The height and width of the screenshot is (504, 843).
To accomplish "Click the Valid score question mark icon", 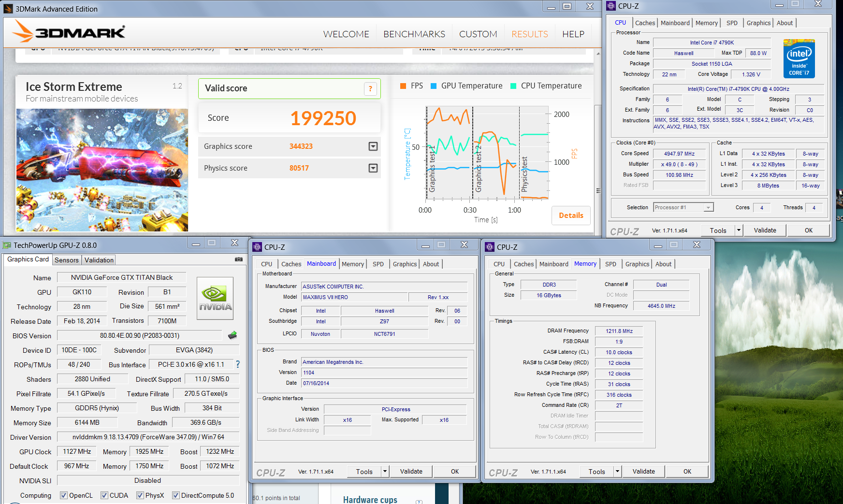I will click(370, 89).
